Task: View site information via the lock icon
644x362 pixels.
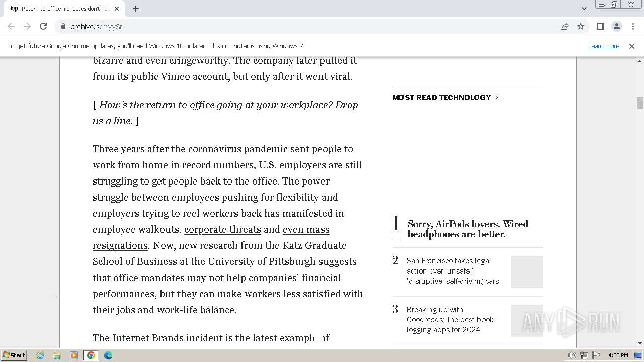Action: (63, 26)
